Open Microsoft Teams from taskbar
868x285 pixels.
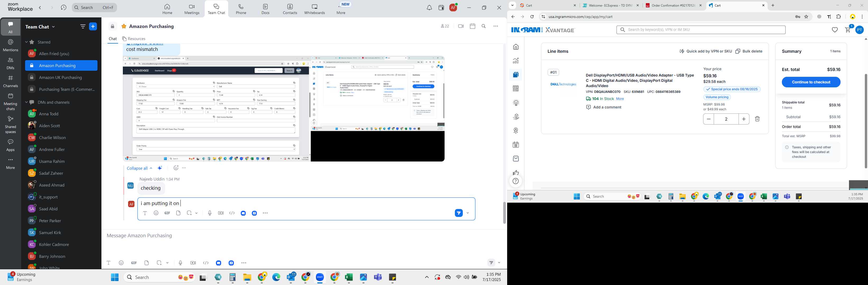click(x=378, y=277)
